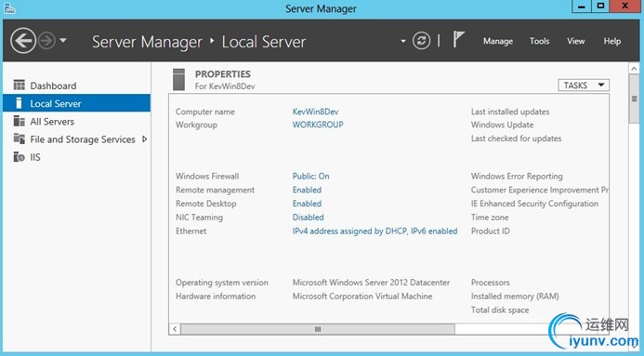
Task: Click the NIC Teaming Disabled link
Action: coord(308,218)
